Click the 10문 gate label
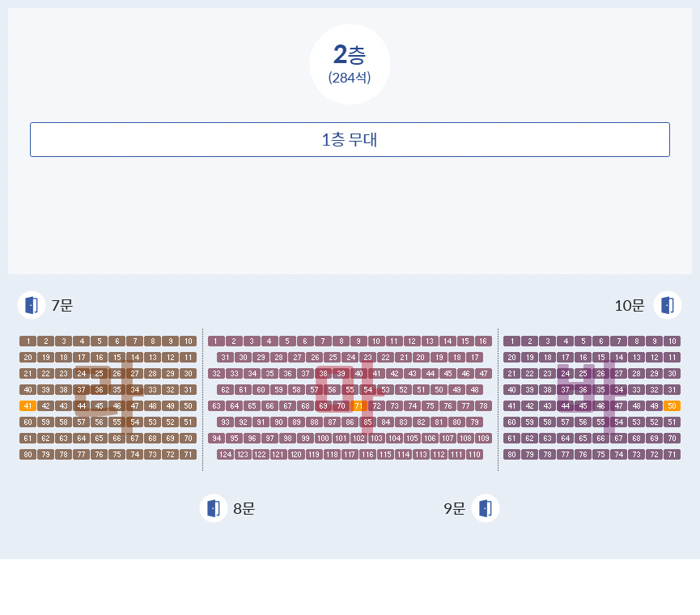700x615 pixels. point(630,306)
